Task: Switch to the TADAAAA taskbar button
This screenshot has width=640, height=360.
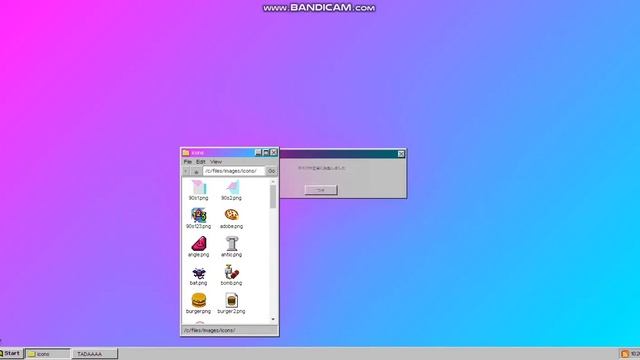Action: (x=95, y=354)
